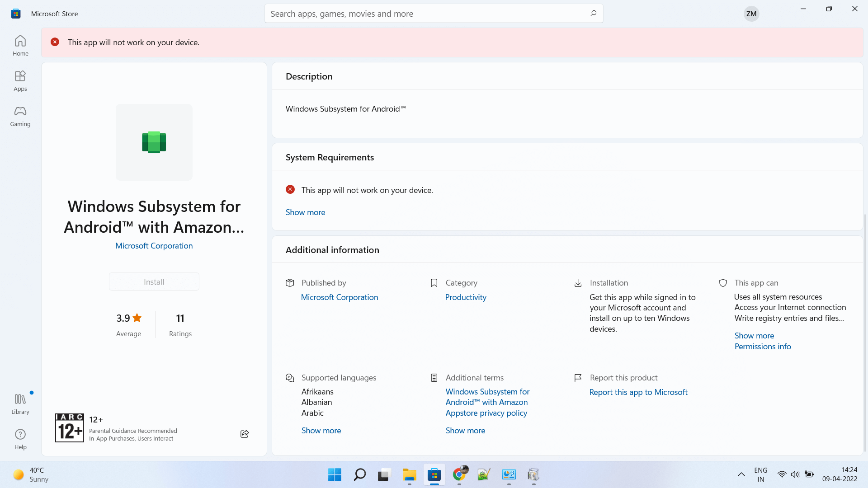Share the Windows Subsystem for Android app

coord(244,434)
